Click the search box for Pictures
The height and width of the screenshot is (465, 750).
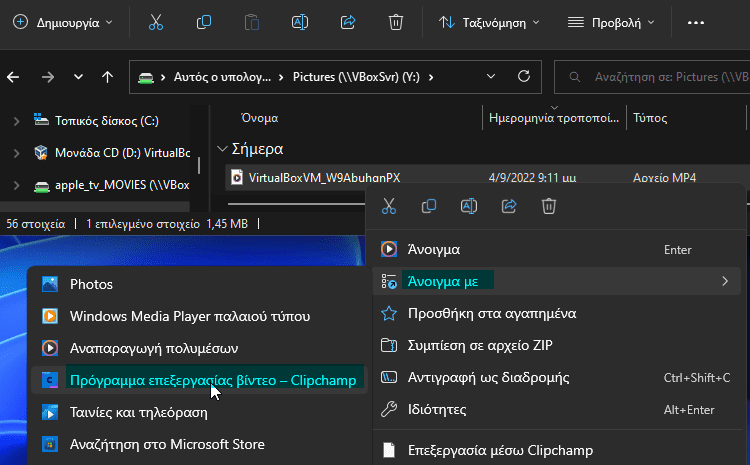click(652, 77)
